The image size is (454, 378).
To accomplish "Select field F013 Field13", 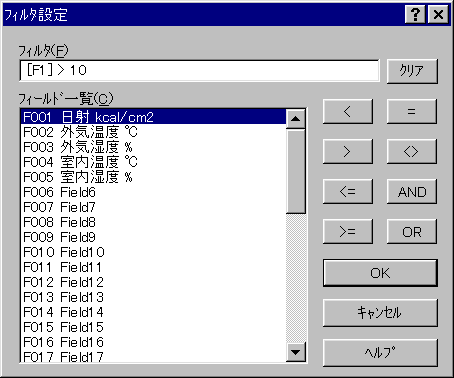I will coord(153,297).
